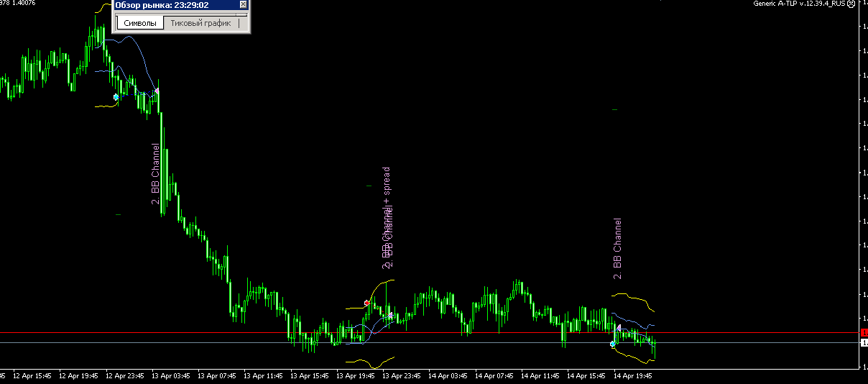Viewport: 868px width, 384px height.
Task: Select the pink arrow near 13 Apr 23:45
Action: point(390,315)
